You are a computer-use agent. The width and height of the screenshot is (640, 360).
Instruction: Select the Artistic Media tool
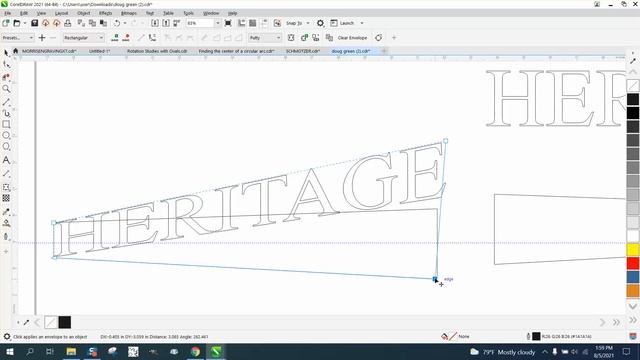6,113
